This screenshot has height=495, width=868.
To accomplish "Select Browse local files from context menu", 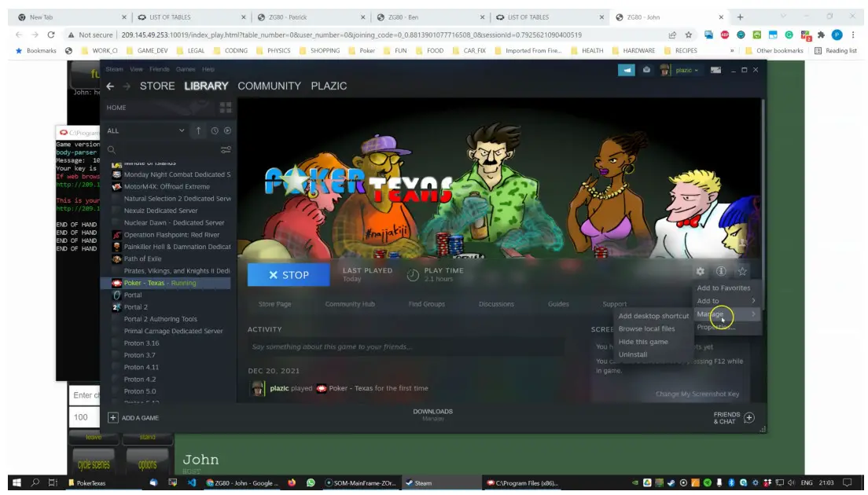I will [x=646, y=329].
